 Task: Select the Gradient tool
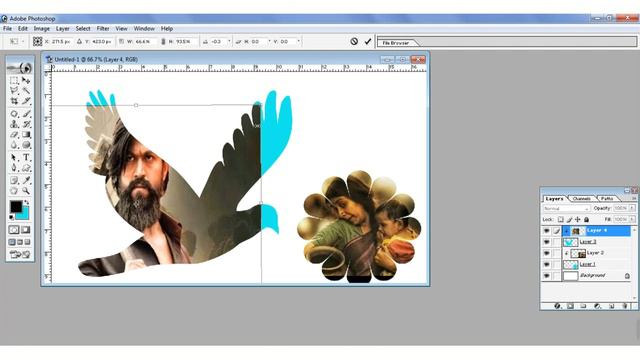tap(26, 134)
